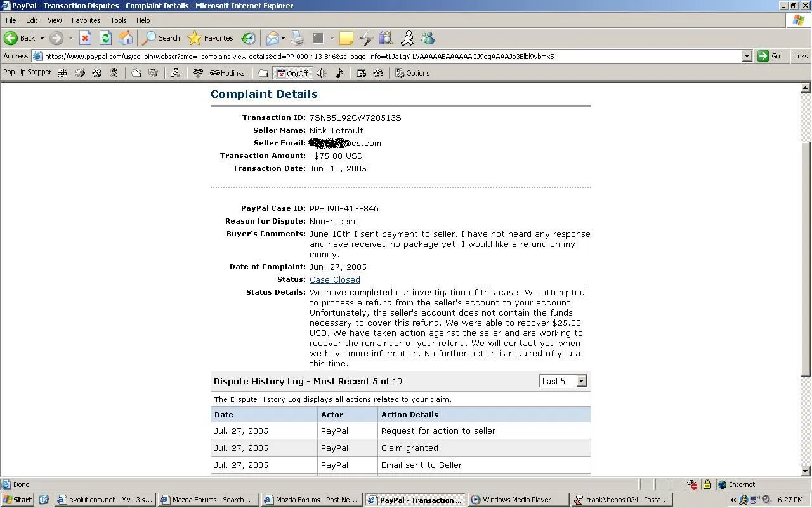The height and width of the screenshot is (508, 812).
Task: Select 'Request for action to seller' row
Action: (x=401, y=431)
